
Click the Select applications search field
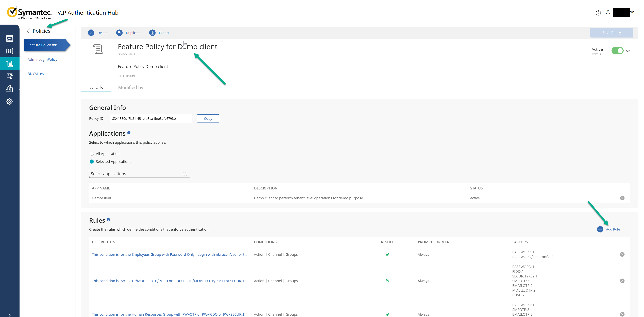pyautogui.click(x=136, y=174)
